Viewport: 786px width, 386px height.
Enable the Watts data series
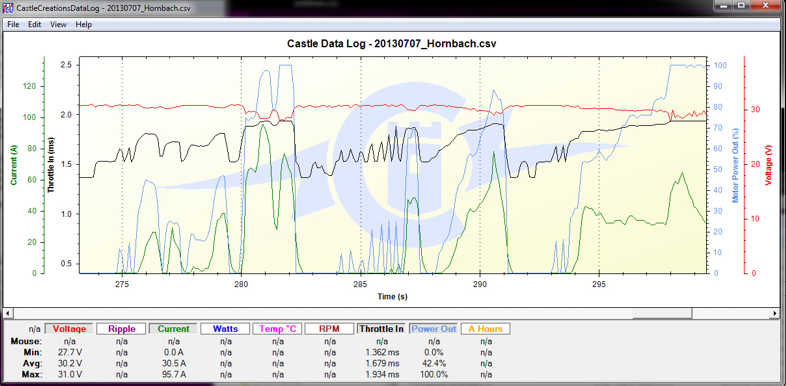226,329
